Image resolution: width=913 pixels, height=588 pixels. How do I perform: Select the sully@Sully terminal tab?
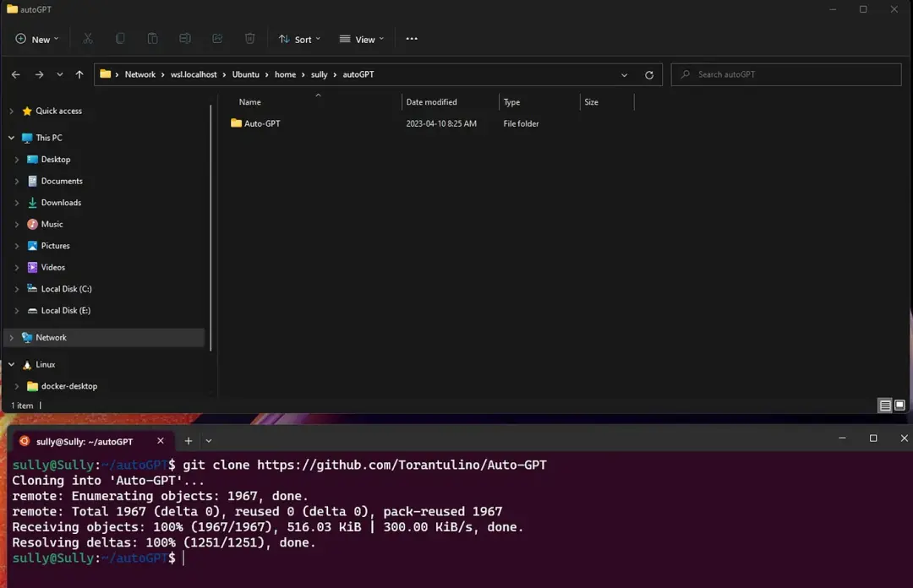pos(85,441)
